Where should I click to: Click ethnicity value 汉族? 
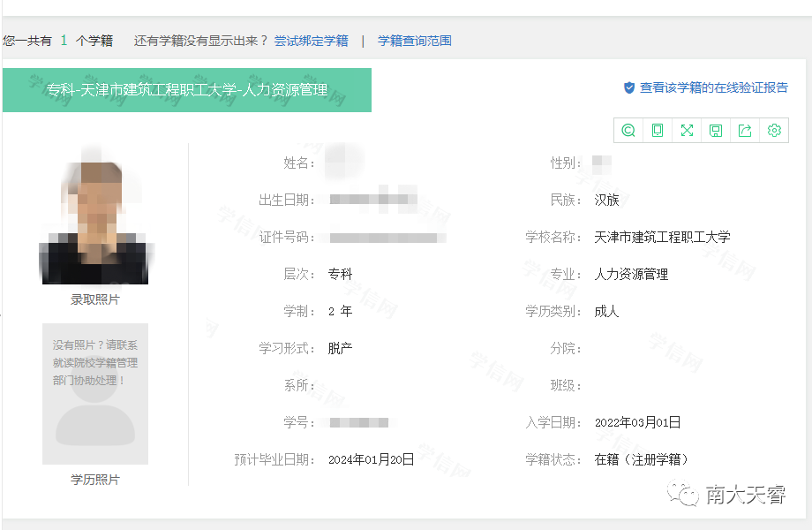point(606,200)
